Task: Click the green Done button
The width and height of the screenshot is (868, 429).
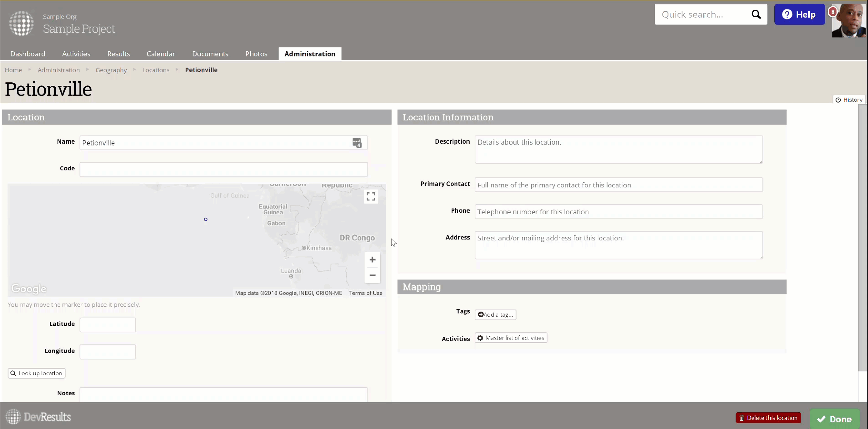Action: coord(834,419)
